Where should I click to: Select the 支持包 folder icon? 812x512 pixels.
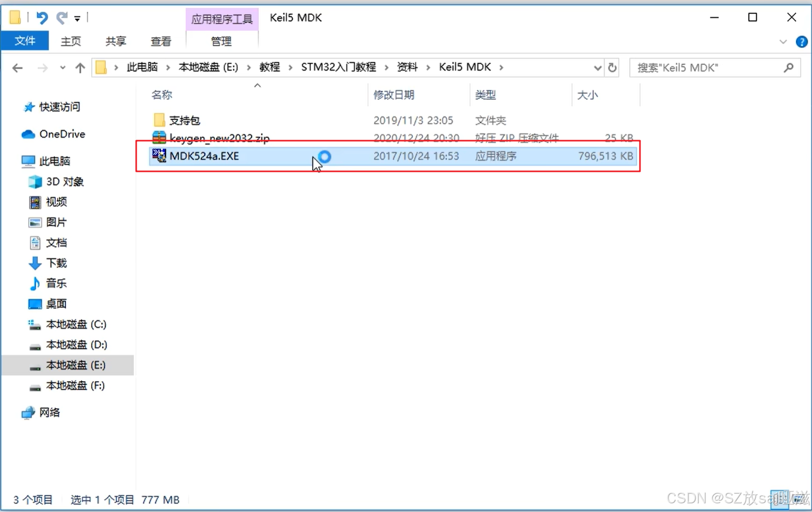coord(159,120)
